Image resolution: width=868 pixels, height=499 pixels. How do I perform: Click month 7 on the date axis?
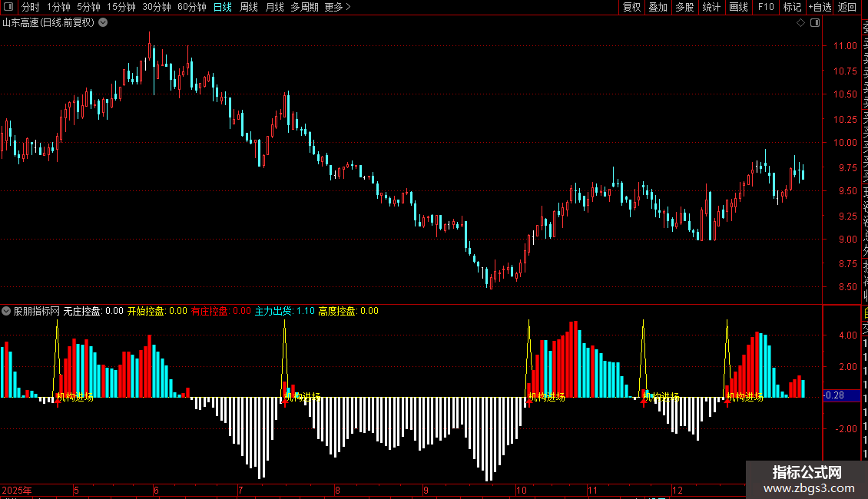(240, 490)
